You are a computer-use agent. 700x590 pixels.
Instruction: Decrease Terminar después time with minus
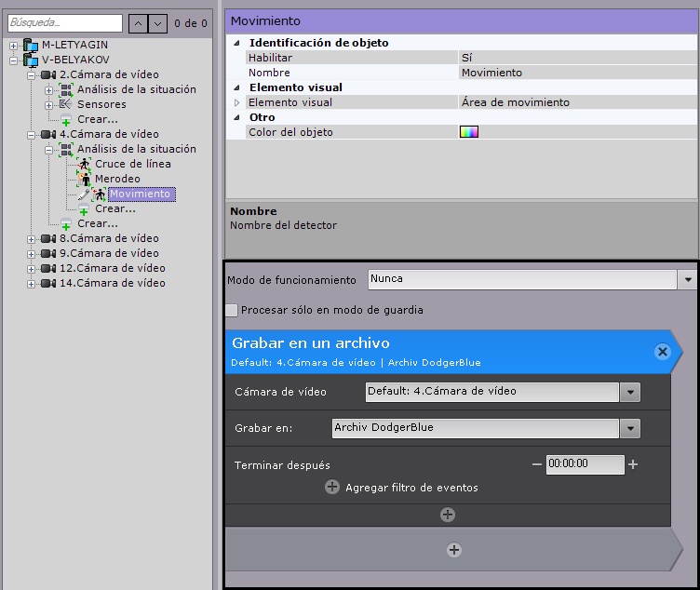pyautogui.click(x=536, y=464)
